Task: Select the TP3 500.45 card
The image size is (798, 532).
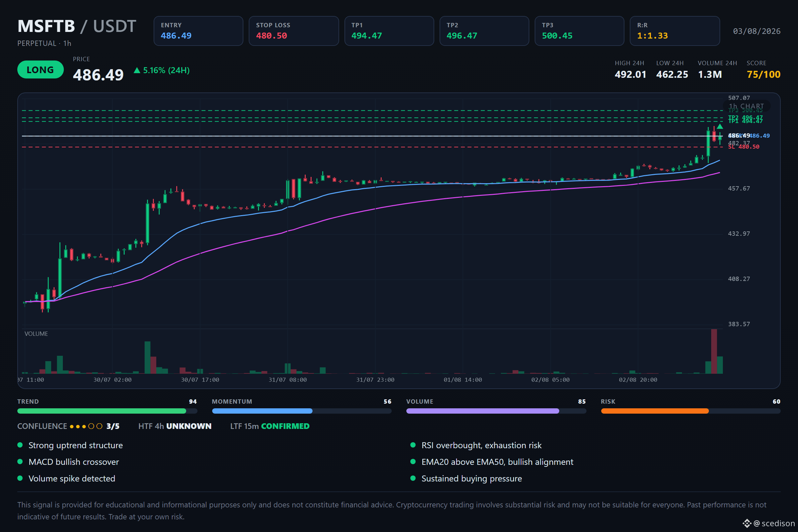Action: [x=580, y=31]
